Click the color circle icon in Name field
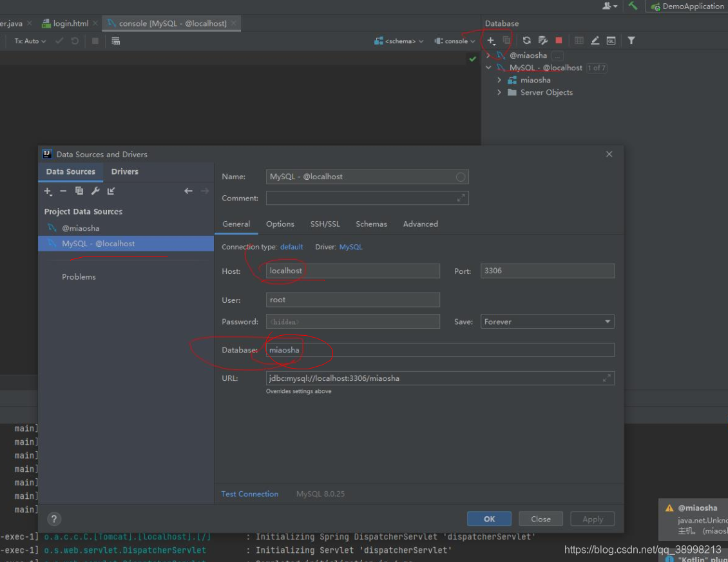Screen dimensions: 728x562 [460, 177]
